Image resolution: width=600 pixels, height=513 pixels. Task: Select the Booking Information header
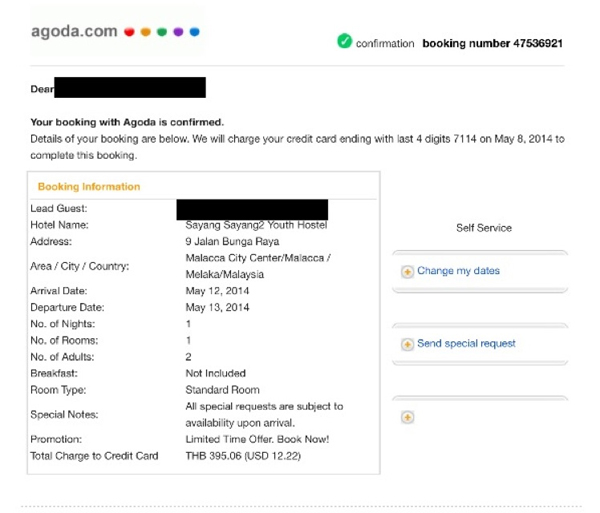pos(89,187)
